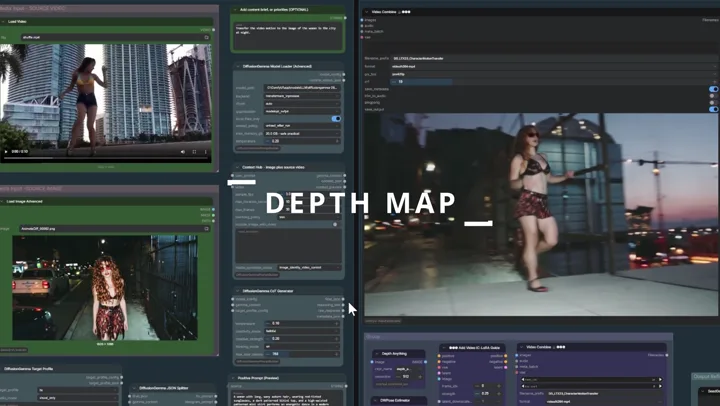The image size is (720, 406).
Task: Click the video file name field in Load Video
Action: 115,37
